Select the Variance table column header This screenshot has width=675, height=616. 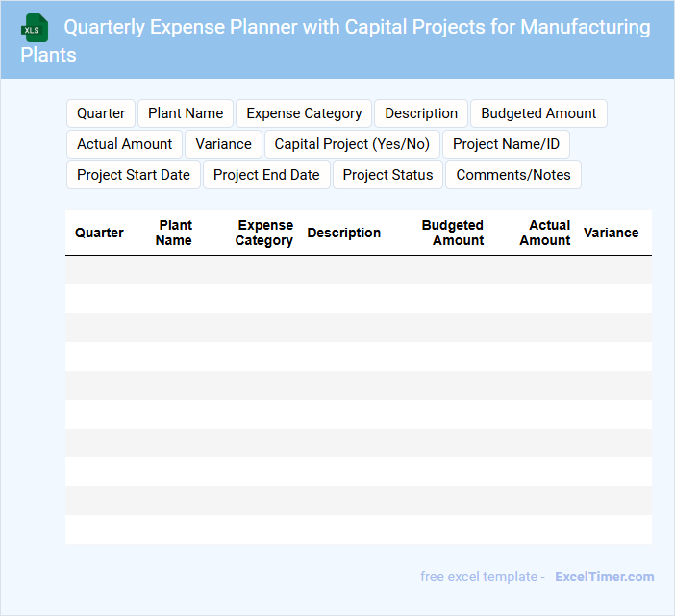point(611,233)
